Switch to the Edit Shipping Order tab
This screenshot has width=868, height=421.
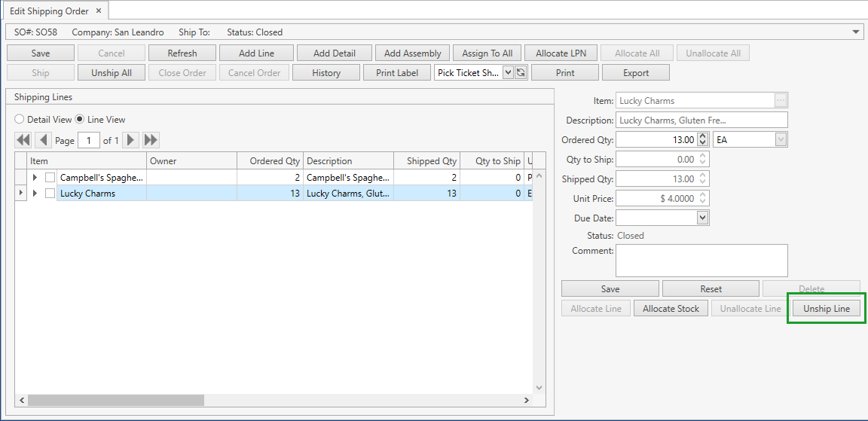(x=48, y=11)
